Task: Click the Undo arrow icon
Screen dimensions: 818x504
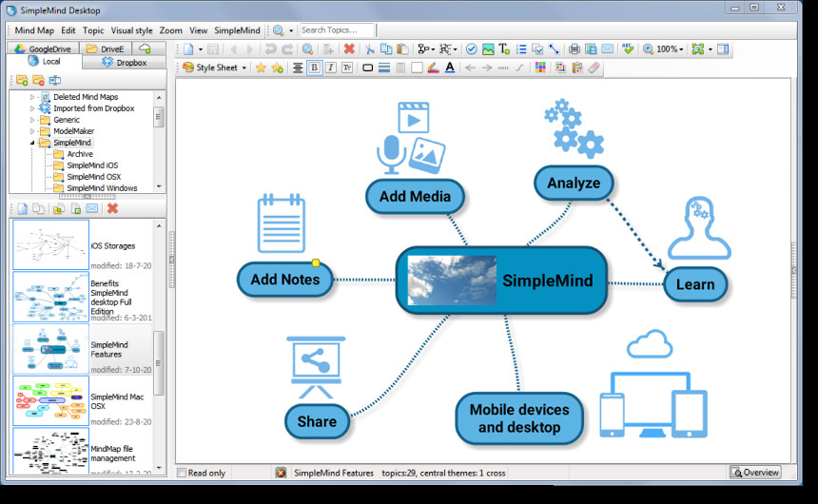Action: click(x=270, y=49)
